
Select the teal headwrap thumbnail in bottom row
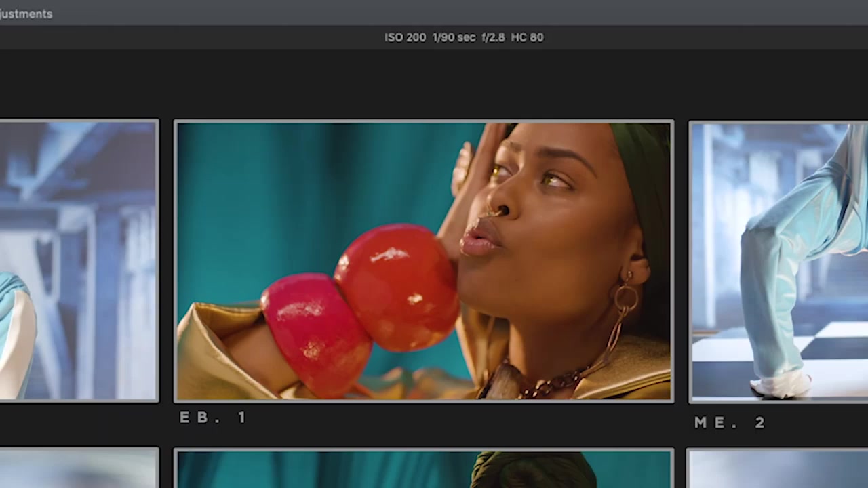(424, 468)
